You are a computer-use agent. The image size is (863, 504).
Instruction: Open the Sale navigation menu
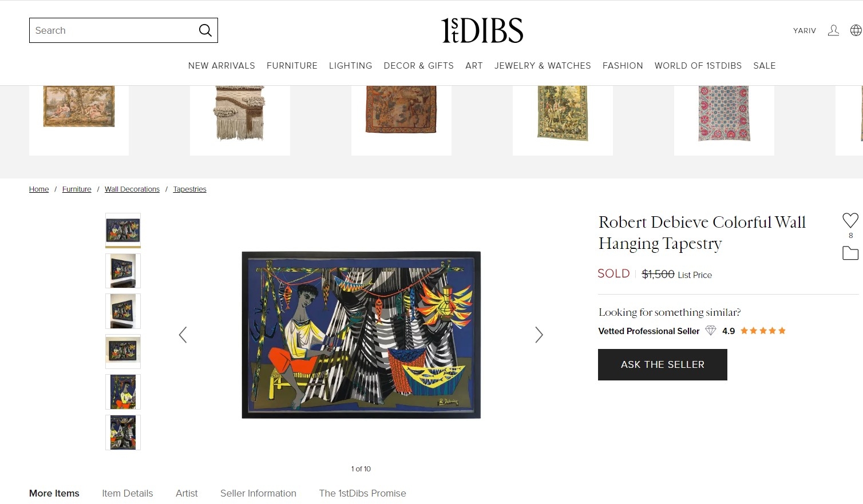tap(765, 66)
